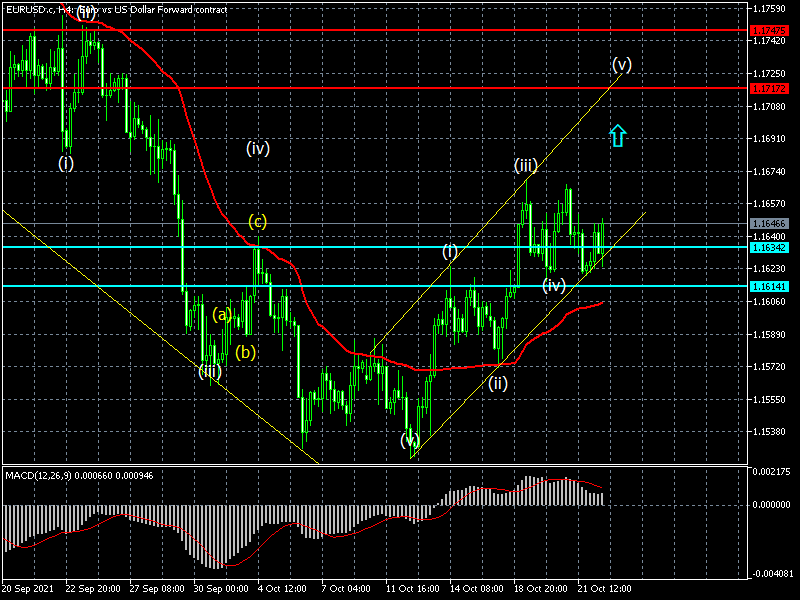Click the 0.002175 MACD scale value
The image size is (800, 600).
[x=774, y=471]
